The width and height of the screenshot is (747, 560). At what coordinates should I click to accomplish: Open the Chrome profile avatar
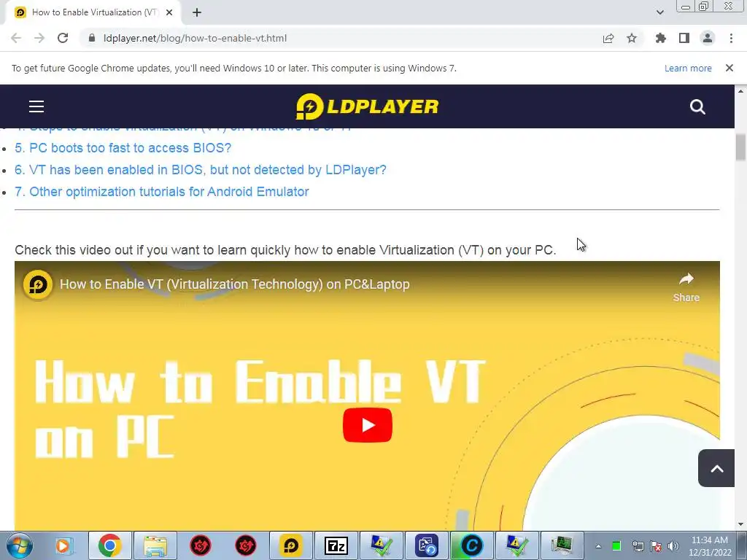(x=708, y=38)
